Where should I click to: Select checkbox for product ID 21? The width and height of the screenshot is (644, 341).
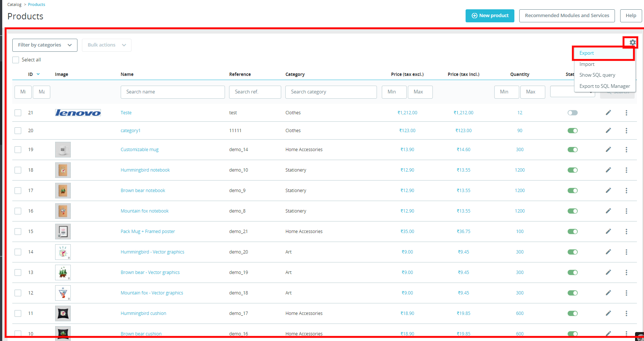[18, 113]
